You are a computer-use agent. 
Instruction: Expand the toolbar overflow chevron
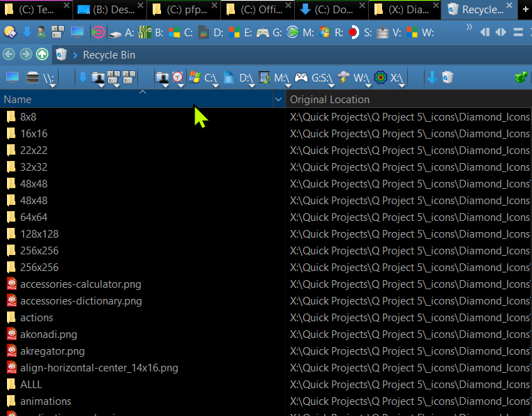pyautogui.click(x=469, y=29)
